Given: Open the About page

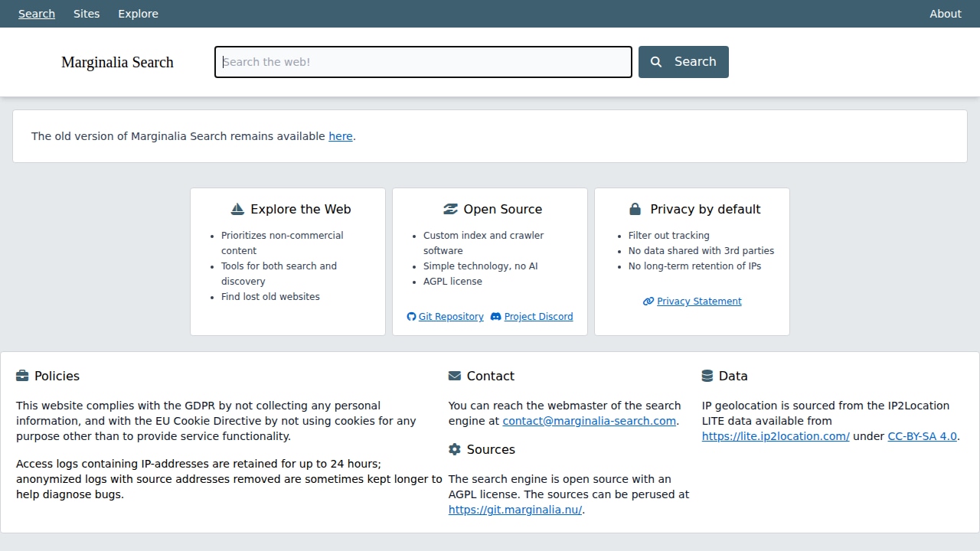Looking at the screenshot, I should click(x=946, y=14).
